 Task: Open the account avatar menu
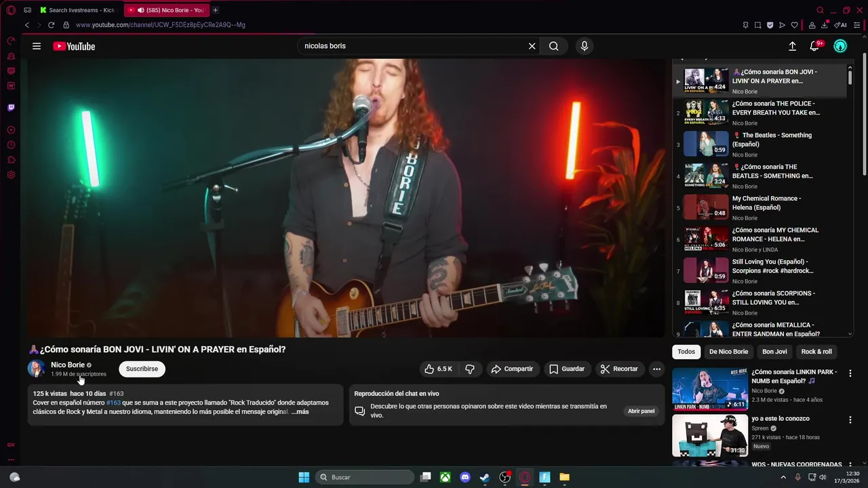coord(840,46)
